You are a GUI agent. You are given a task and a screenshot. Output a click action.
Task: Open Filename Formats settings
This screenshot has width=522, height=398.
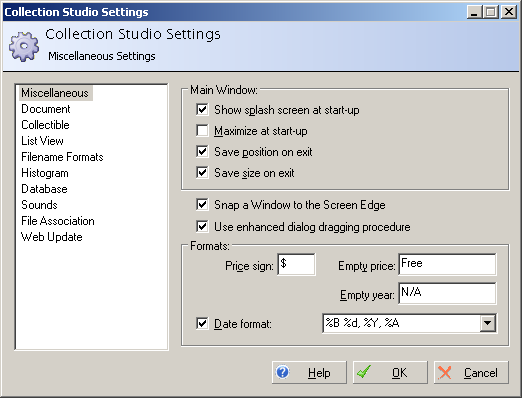62,157
